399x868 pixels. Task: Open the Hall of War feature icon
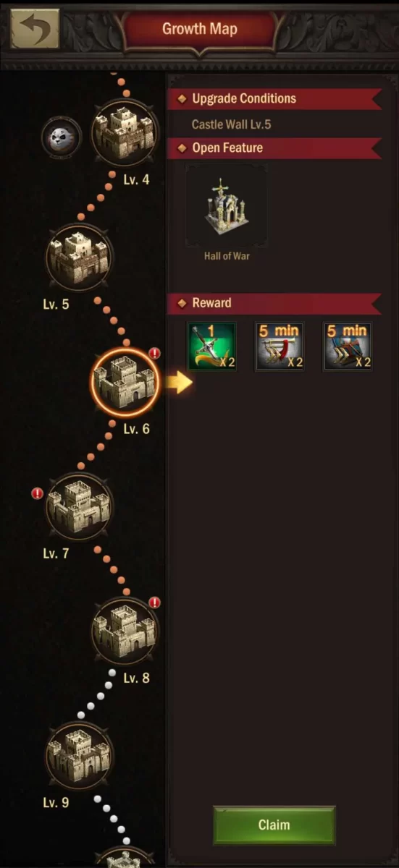(227, 205)
